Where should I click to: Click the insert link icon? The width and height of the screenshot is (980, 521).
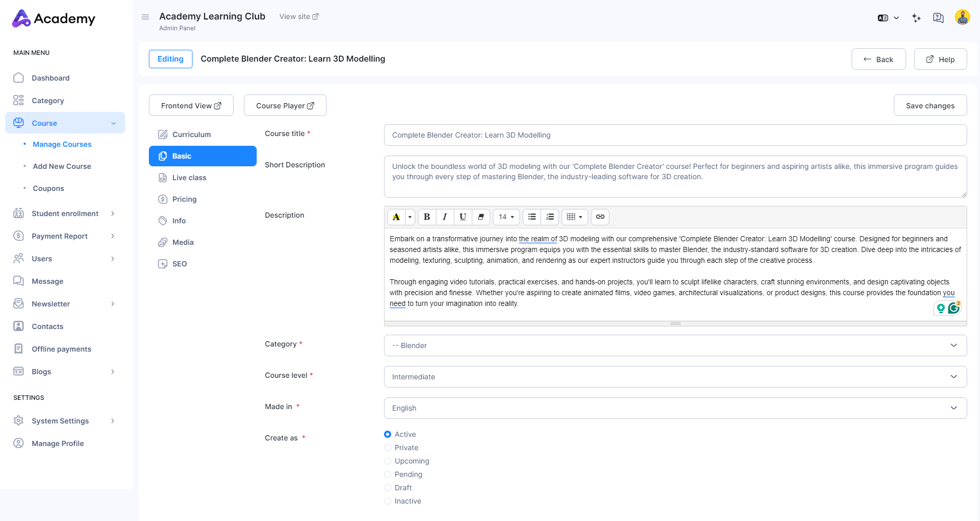point(600,217)
